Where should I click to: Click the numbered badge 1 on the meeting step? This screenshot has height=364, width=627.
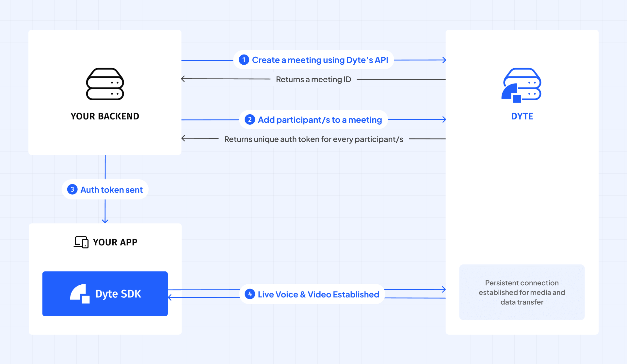click(244, 60)
